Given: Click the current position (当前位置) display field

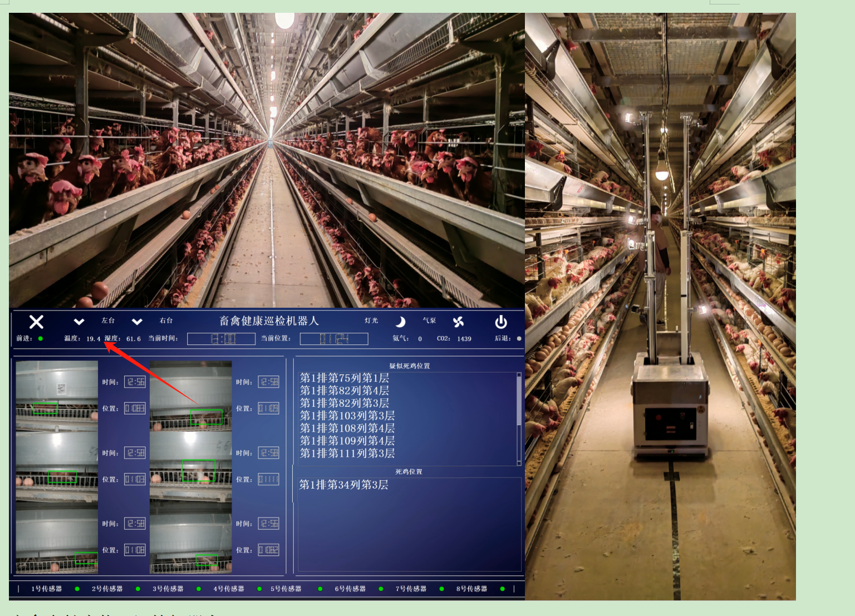Looking at the screenshot, I should pyautogui.click(x=334, y=339).
